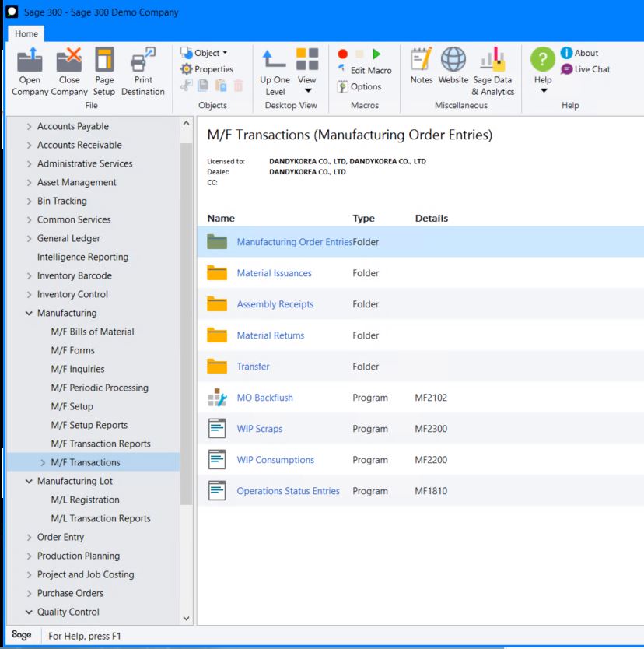Screen dimensions: 644x649
Task: Open the MO Backflush link
Action: (264, 398)
